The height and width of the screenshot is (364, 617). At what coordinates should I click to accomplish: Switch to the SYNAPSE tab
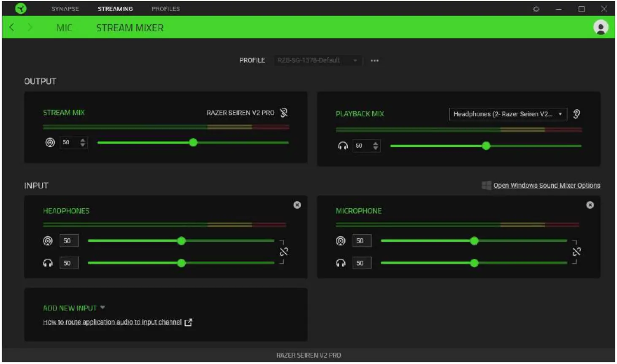point(65,9)
